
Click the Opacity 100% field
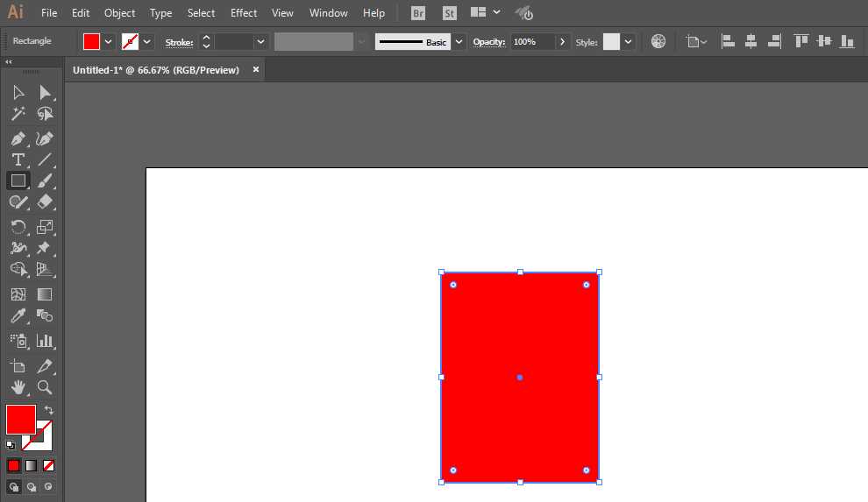pyautogui.click(x=532, y=41)
